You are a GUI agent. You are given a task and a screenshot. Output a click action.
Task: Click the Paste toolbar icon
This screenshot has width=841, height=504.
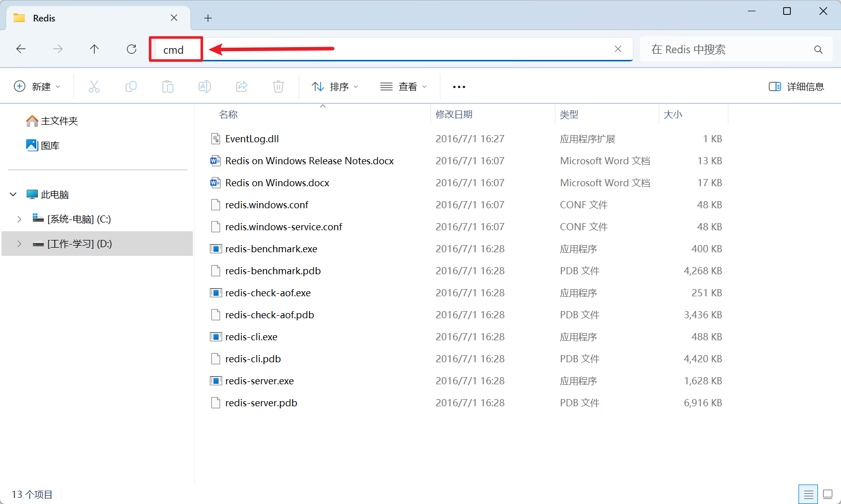pyautogui.click(x=168, y=86)
